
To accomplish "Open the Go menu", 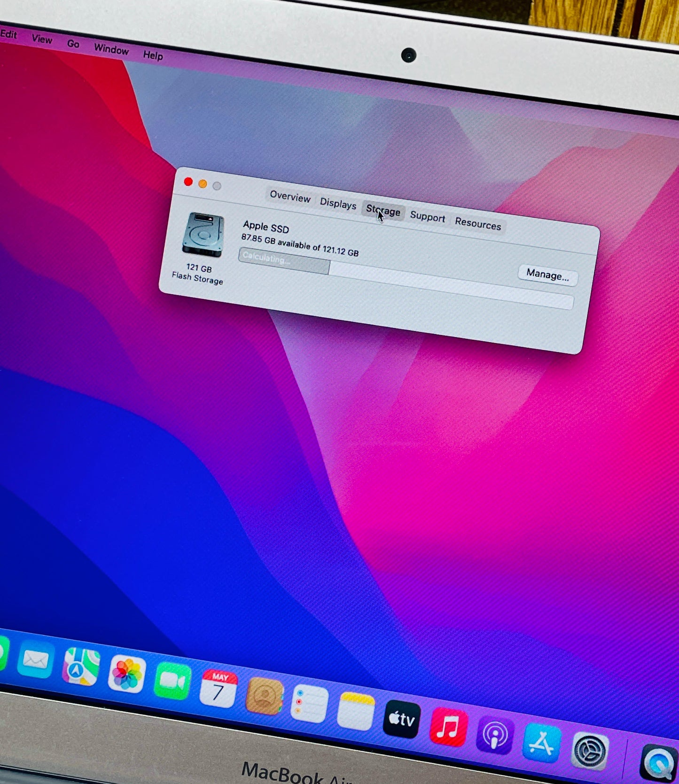I will point(73,44).
